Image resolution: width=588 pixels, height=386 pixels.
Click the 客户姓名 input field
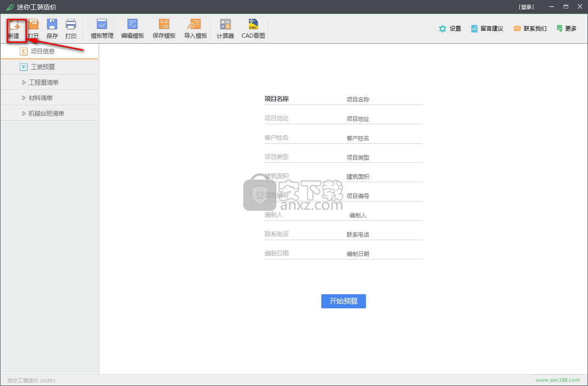[384, 138]
